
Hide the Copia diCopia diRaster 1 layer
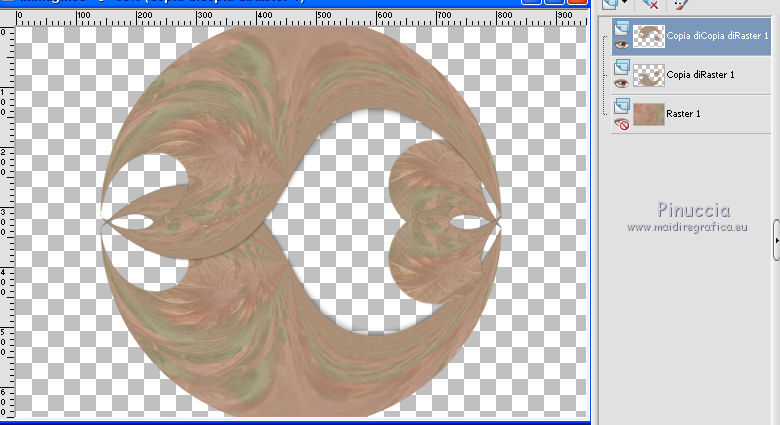621,44
